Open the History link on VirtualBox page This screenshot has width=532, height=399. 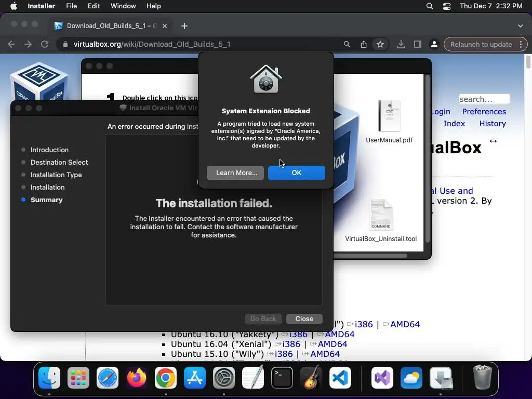click(493, 124)
